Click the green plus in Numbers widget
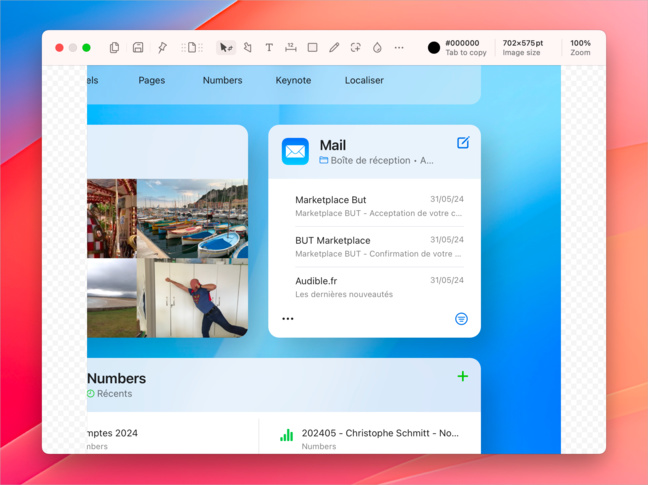The height and width of the screenshot is (485, 648). click(463, 376)
